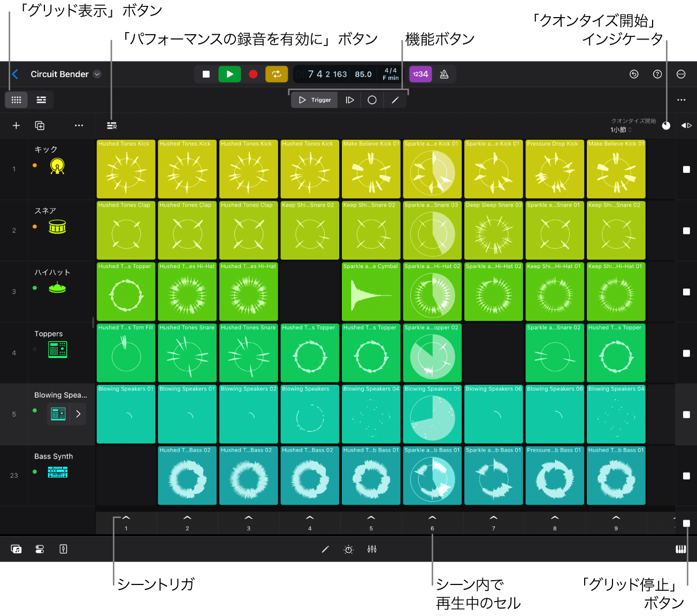Open the quantize start 1小節 popup
Image resolution: width=697 pixels, height=616 pixels.
pos(621,130)
